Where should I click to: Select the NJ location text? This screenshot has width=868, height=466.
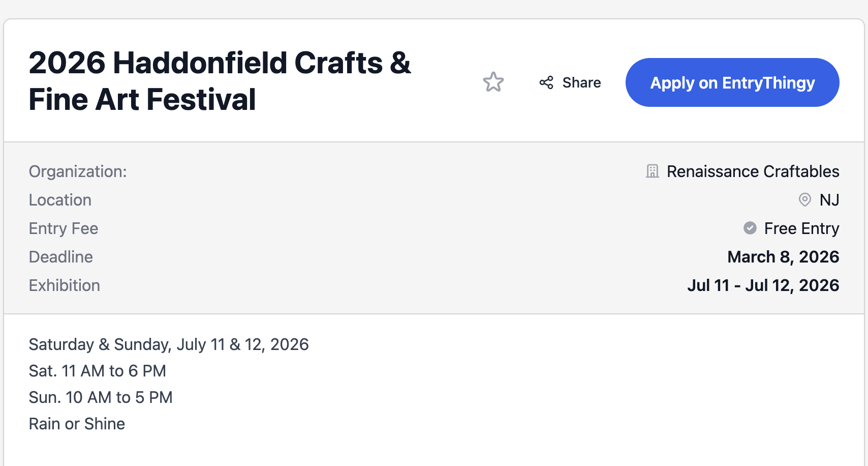[x=829, y=200]
